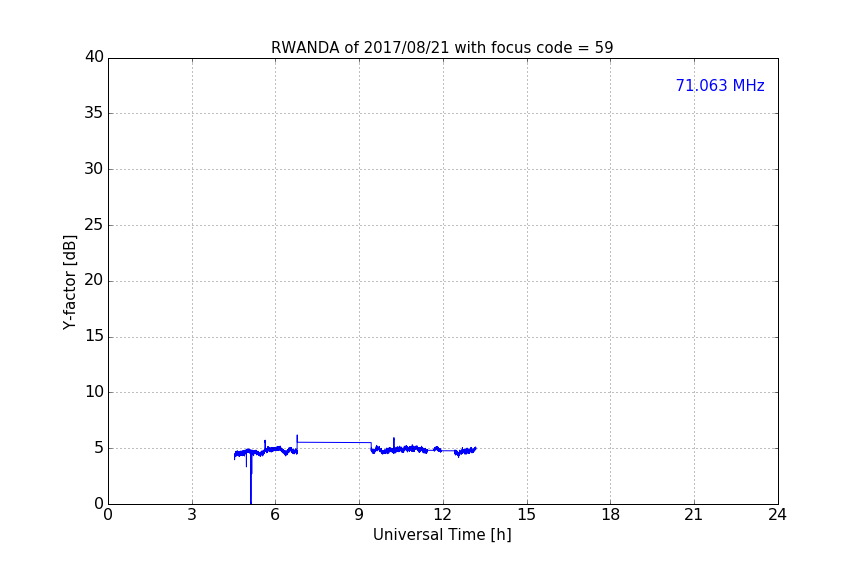Click x-axis tick label 3
Viewport: 864px width, 576px height.
(192, 515)
